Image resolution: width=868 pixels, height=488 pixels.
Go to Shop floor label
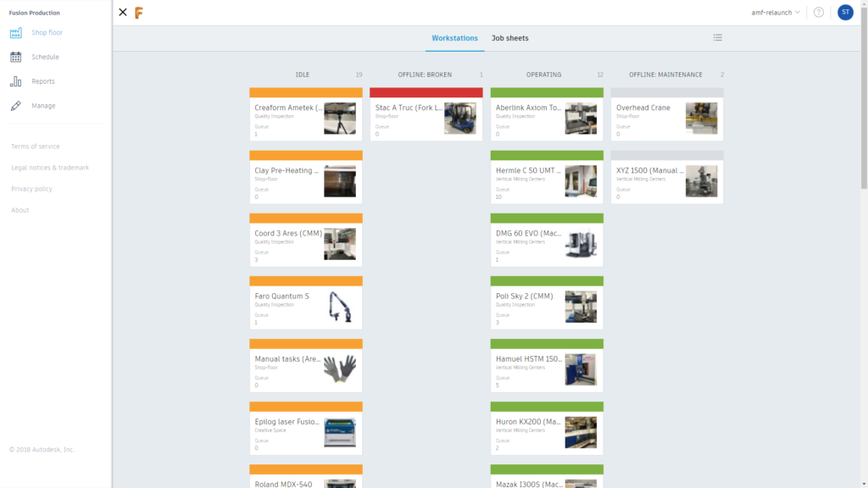47,33
